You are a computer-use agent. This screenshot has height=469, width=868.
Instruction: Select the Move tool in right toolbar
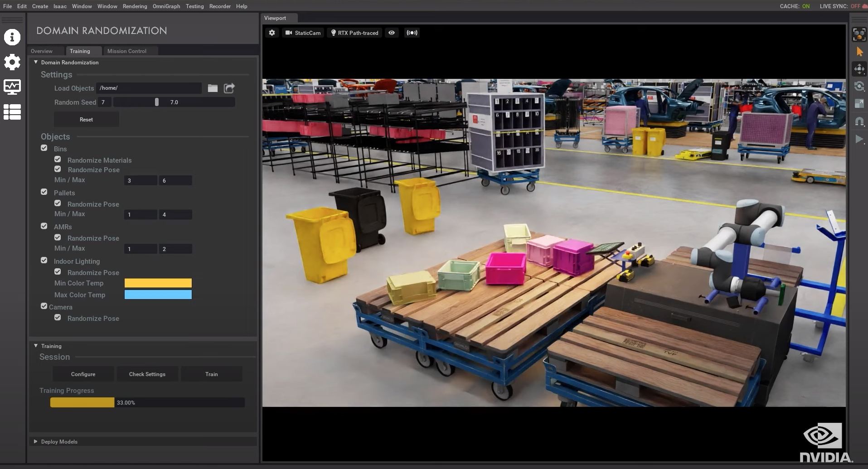coord(859,69)
